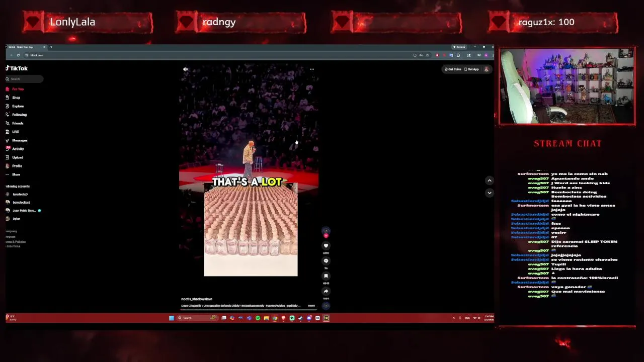
Task: Open the Chrome profile avatar
Action: (486, 55)
